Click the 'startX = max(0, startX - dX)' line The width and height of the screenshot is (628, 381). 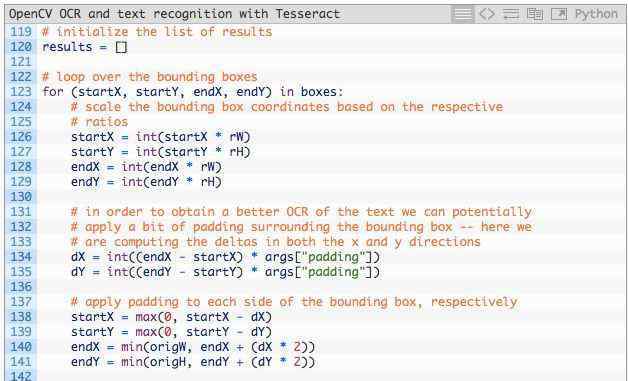pos(171,317)
